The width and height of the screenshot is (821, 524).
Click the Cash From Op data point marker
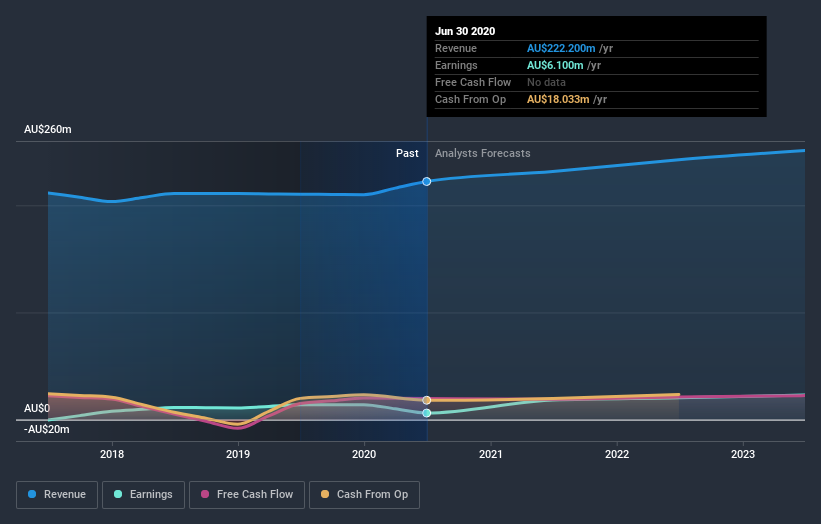427,400
